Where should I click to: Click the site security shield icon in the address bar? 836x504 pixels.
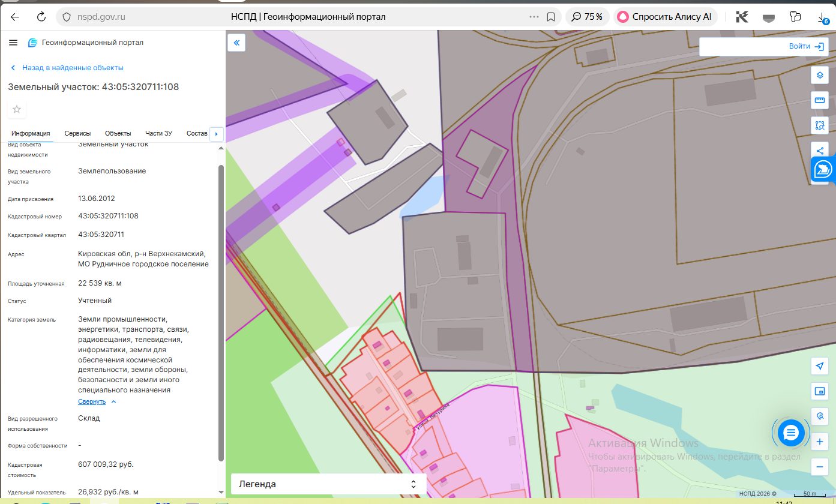[67, 17]
